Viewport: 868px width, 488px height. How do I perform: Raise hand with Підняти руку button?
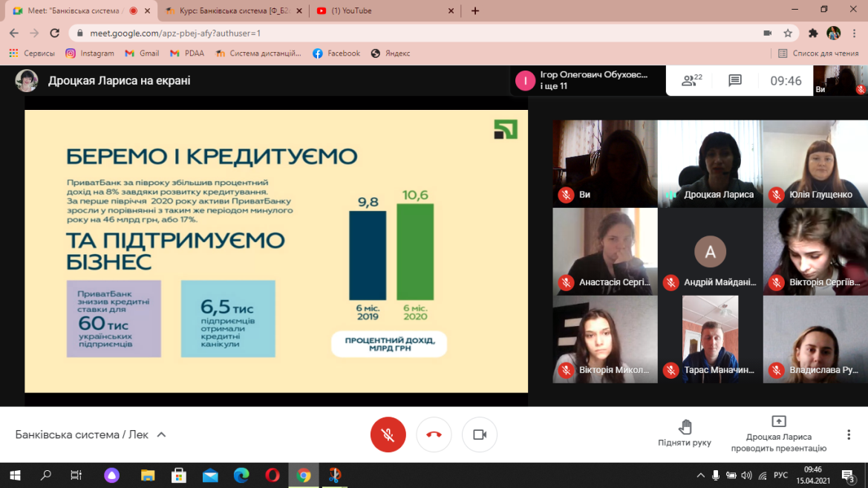[x=684, y=433]
